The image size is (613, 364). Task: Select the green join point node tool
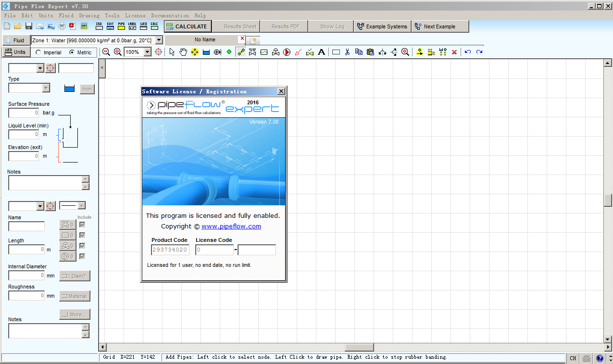pos(229,52)
